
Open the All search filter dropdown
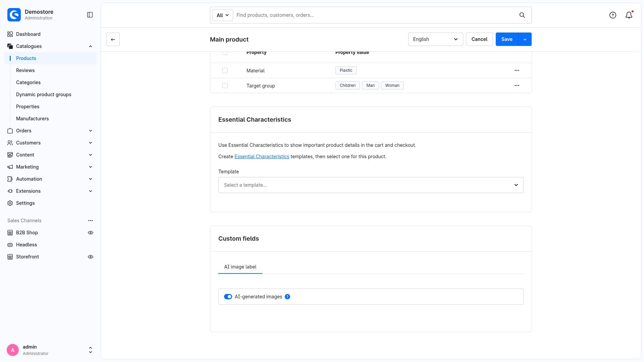(223, 15)
